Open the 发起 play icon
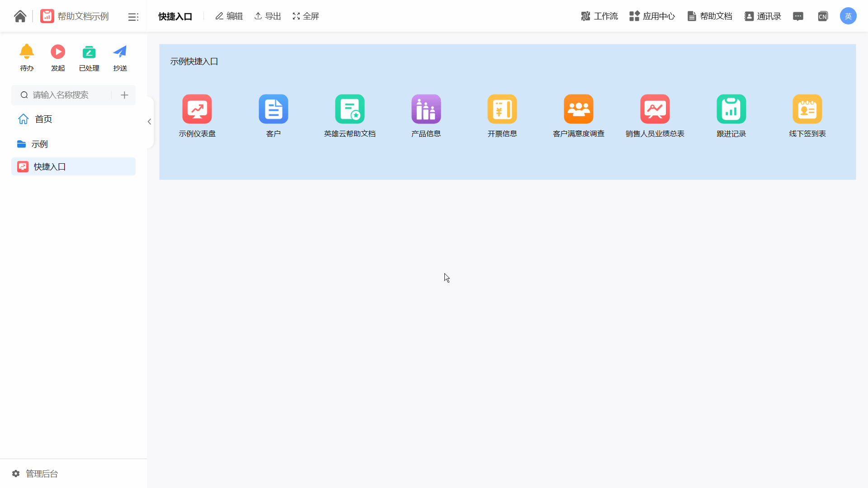 coord(58,52)
